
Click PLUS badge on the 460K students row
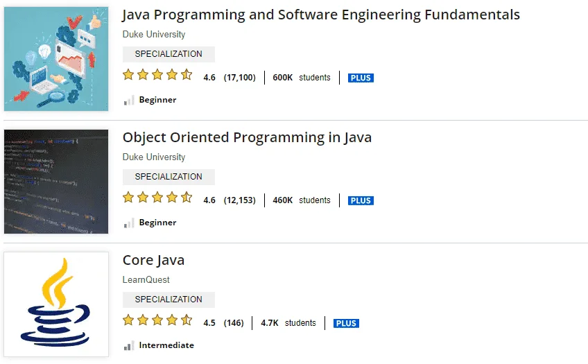[361, 200]
